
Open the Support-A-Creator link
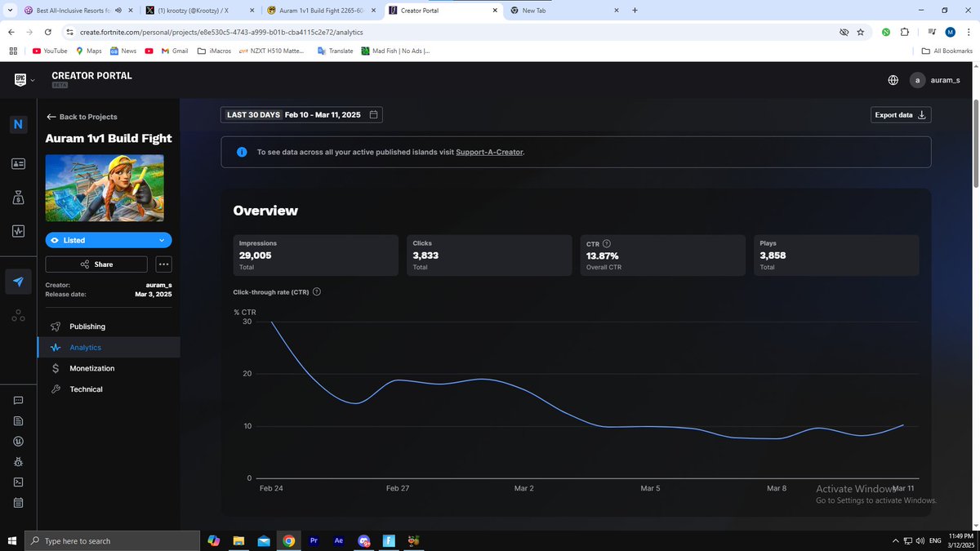[490, 152]
